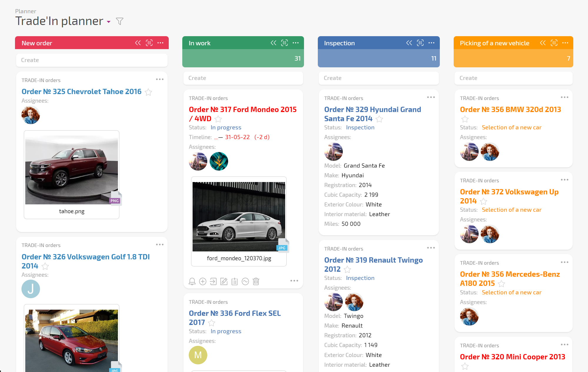Mark Order № 336 Ford Flex SEL as favorite
This screenshot has width=588, height=372.
pyautogui.click(x=211, y=323)
